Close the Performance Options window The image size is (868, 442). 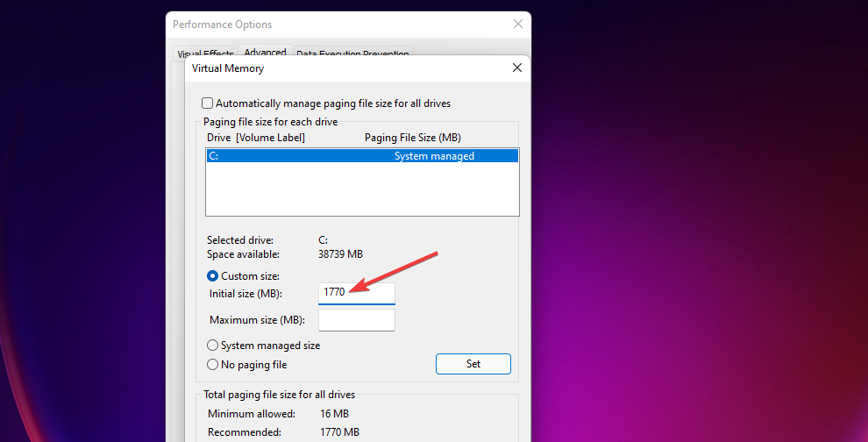coord(518,24)
